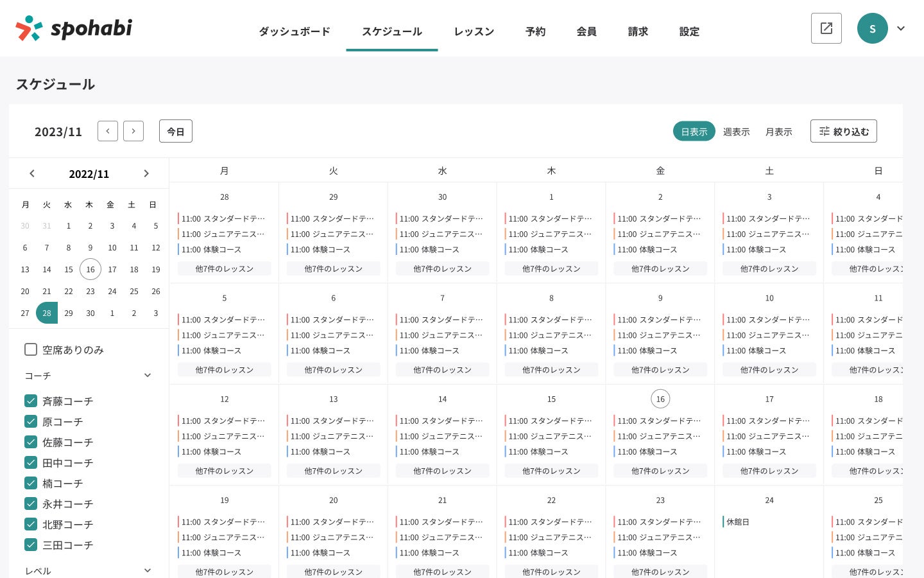Go to next month in main calendar header
Viewport: 924px width, 578px height.
click(133, 131)
